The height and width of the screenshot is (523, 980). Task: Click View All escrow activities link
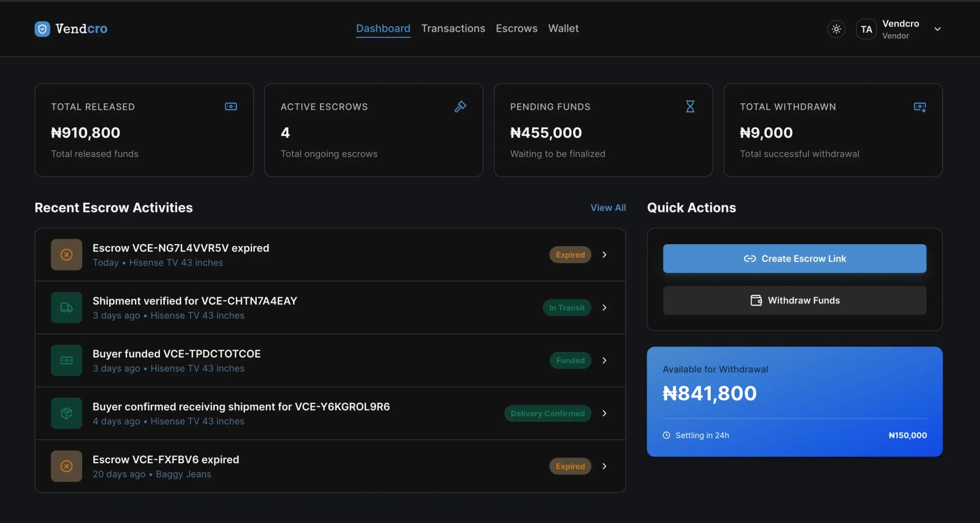608,208
